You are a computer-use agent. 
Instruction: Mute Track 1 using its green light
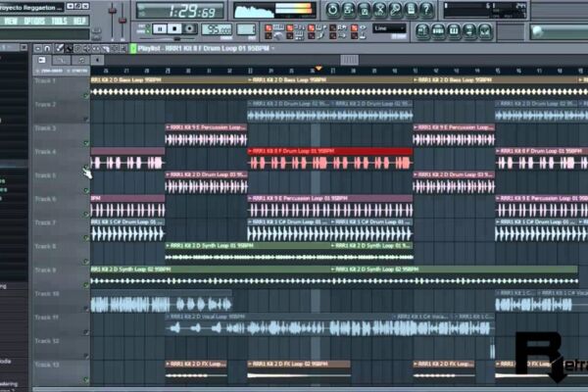point(86,96)
